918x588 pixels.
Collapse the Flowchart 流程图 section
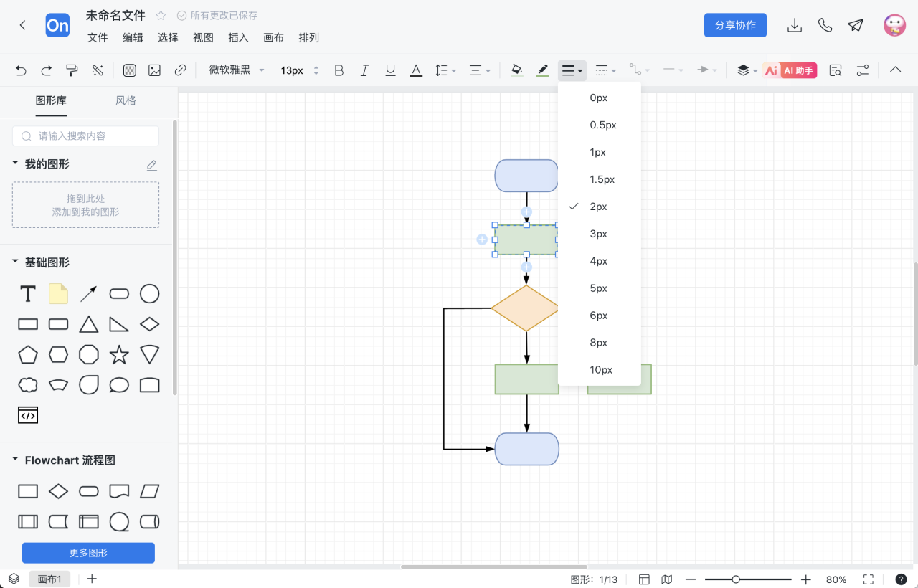15,460
